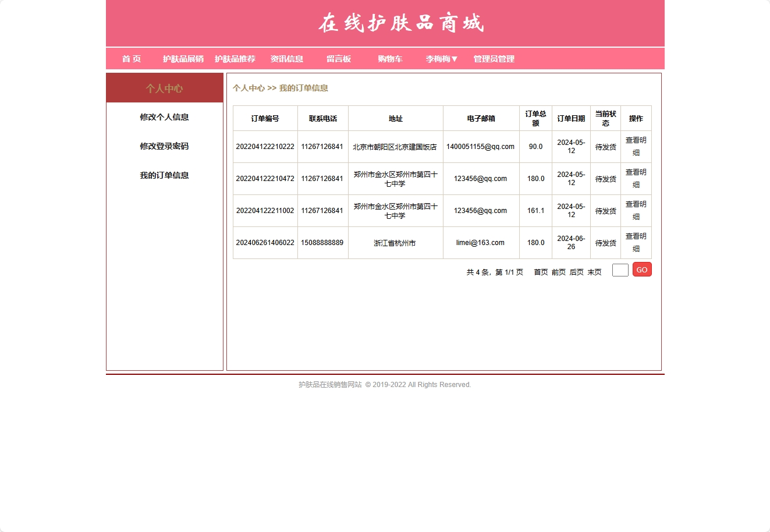
Task: Select 修改个人信息 in the sidebar
Action: (165, 117)
